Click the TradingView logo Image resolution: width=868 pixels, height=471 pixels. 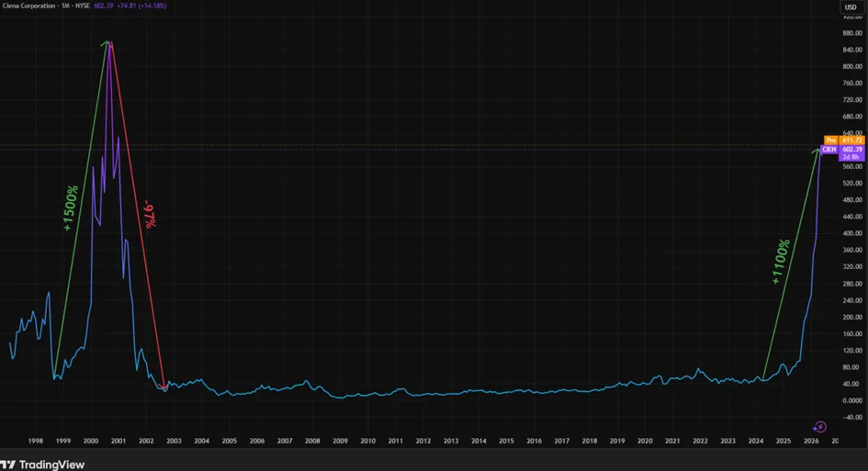(x=42, y=465)
